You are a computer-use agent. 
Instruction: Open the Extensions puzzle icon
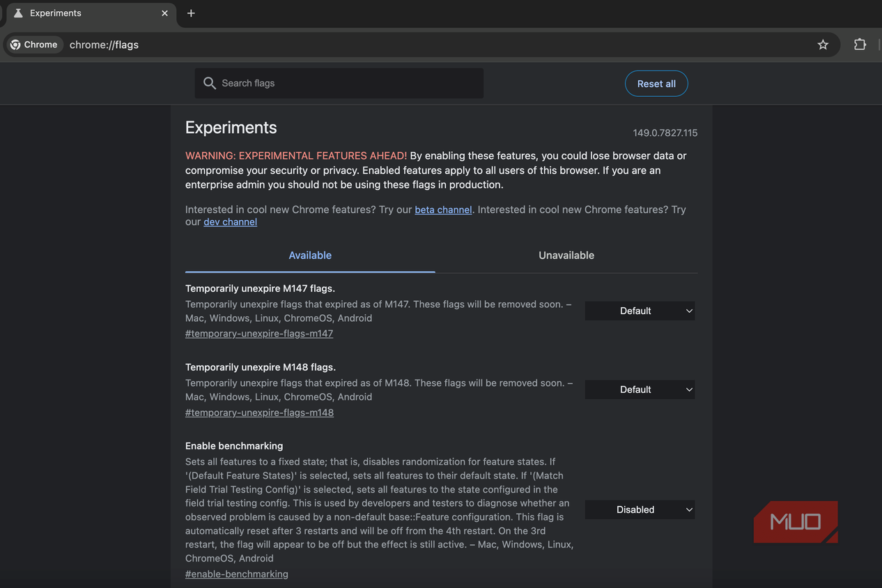click(x=860, y=45)
